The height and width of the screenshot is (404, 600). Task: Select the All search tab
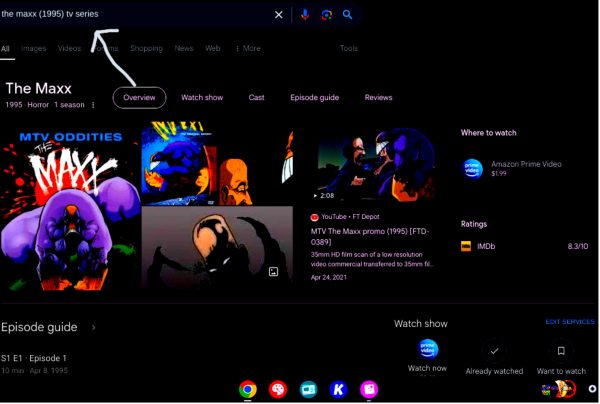[5, 49]
